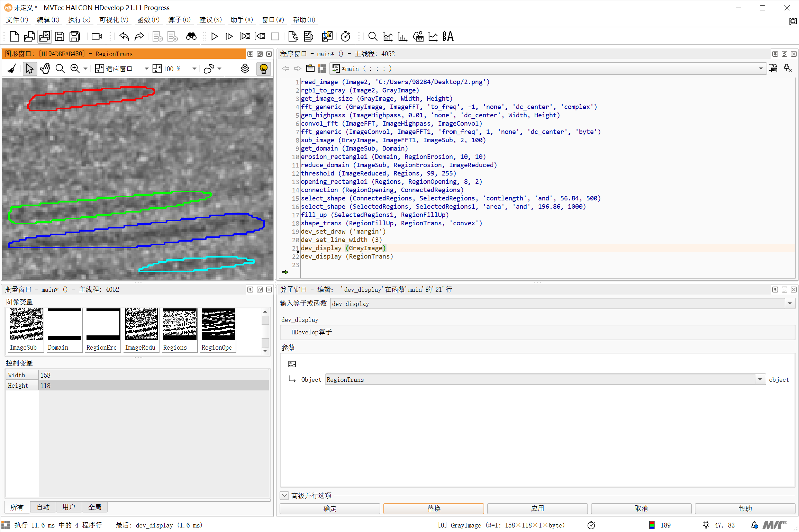Screen dimensions: 799x532
Task: Click the status bar RGB color indicator
Action: click(652, 525)
